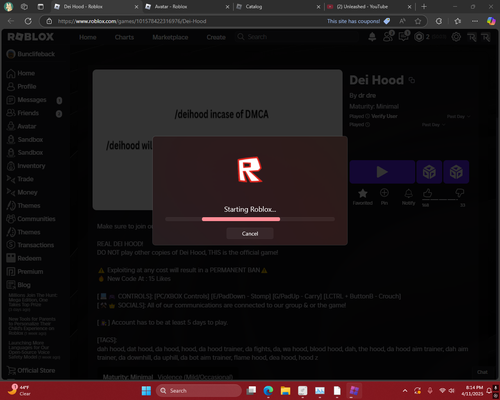This screenshot has height=400, width=500.
Task: Click the browser address bar URL
Action: [x=132, y=21]
